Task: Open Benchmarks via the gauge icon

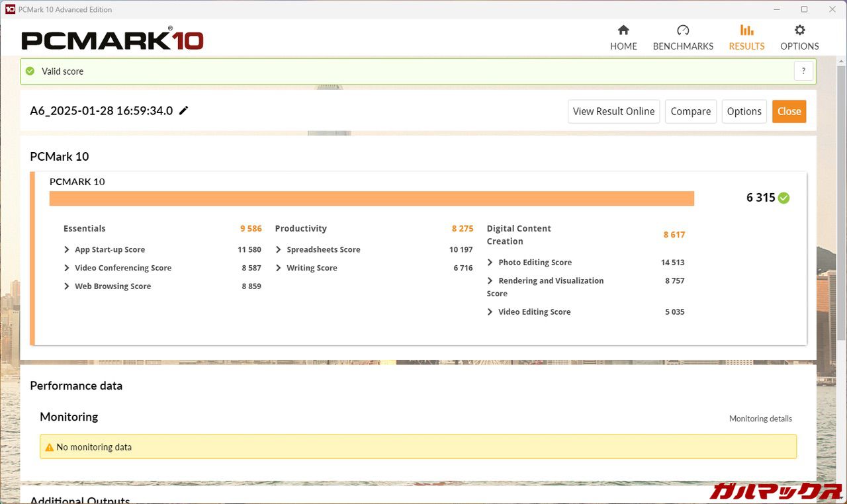Action: (683, 30)
